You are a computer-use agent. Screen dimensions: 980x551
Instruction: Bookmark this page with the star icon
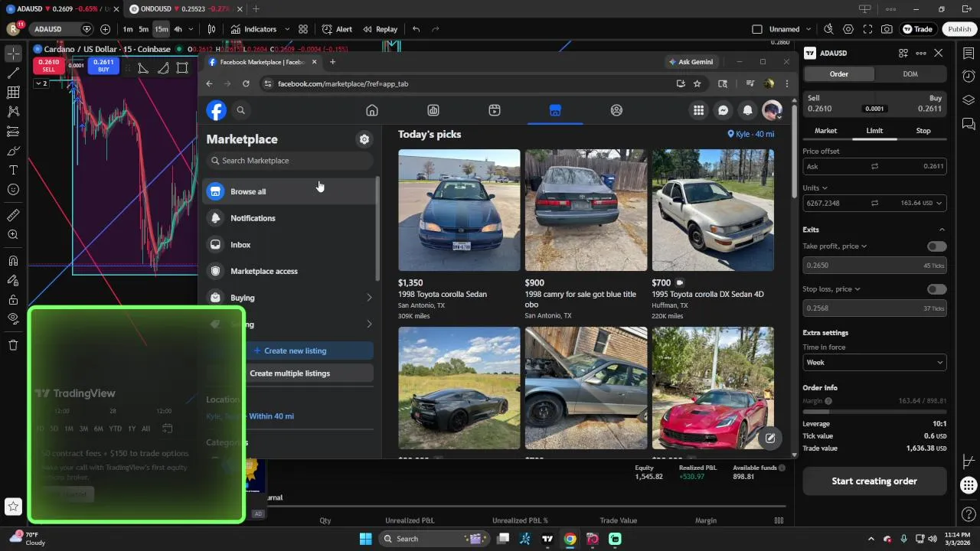pyautogui.click(x=697, y=83)
